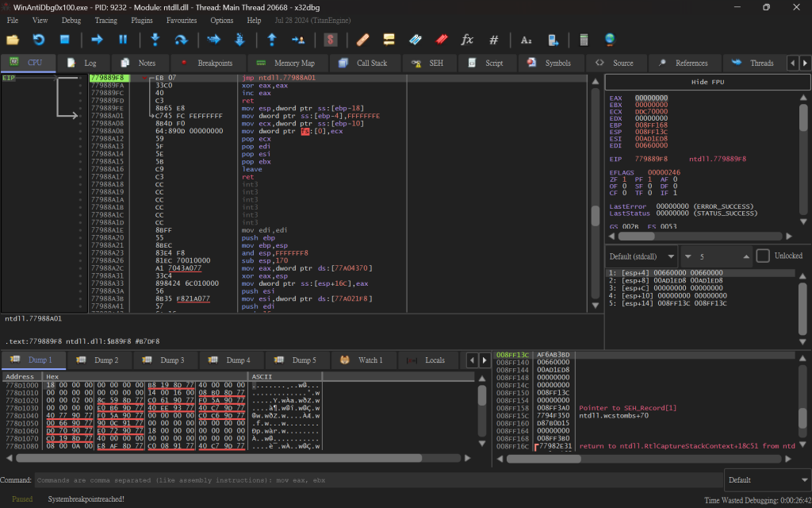This screenshot has height=508, width=812.
Task: Click the Command input field
Action: tap(377, 480)
